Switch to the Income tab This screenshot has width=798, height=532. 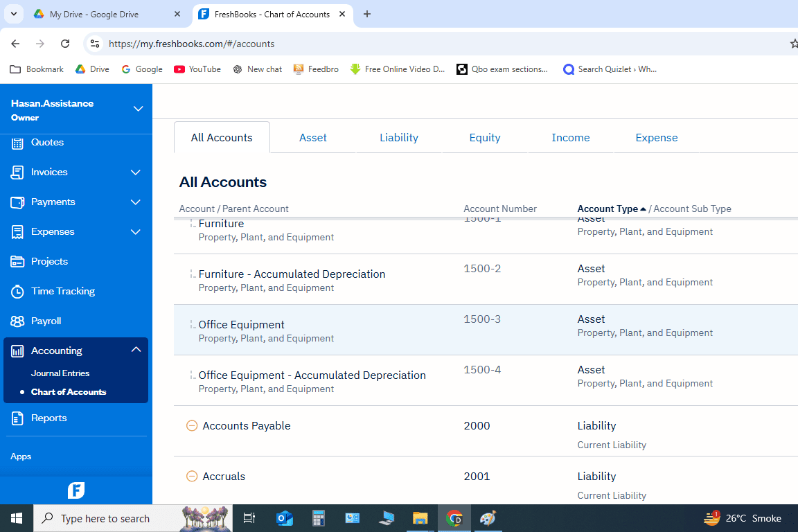[x=571, y=137]
